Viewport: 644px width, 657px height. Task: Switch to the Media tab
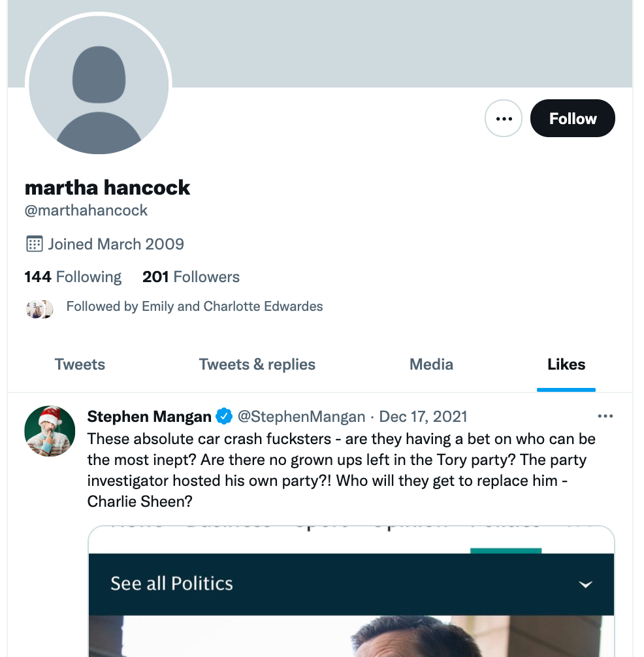coord(431,364)
